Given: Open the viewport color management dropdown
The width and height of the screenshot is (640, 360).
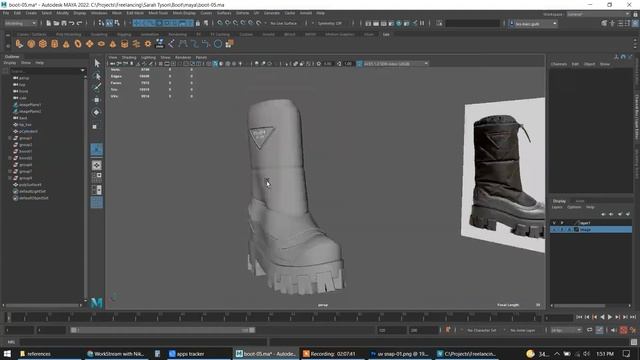Looking at the screenshot, I should coord(393,64).
